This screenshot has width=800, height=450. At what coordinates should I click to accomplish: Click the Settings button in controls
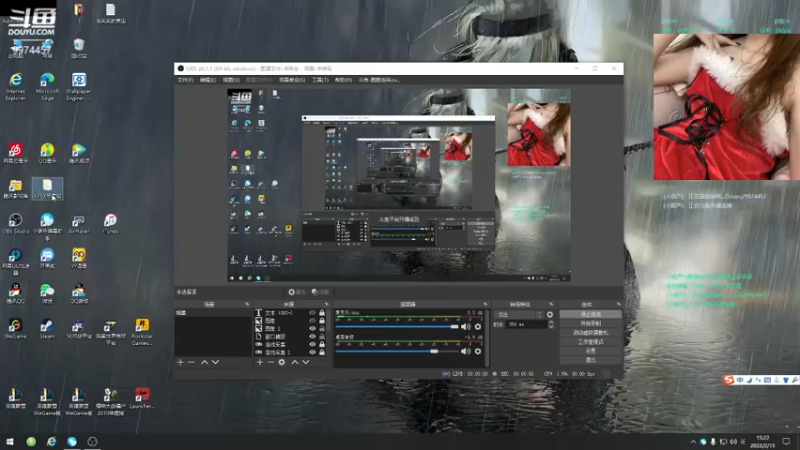[x=589, y=350]
